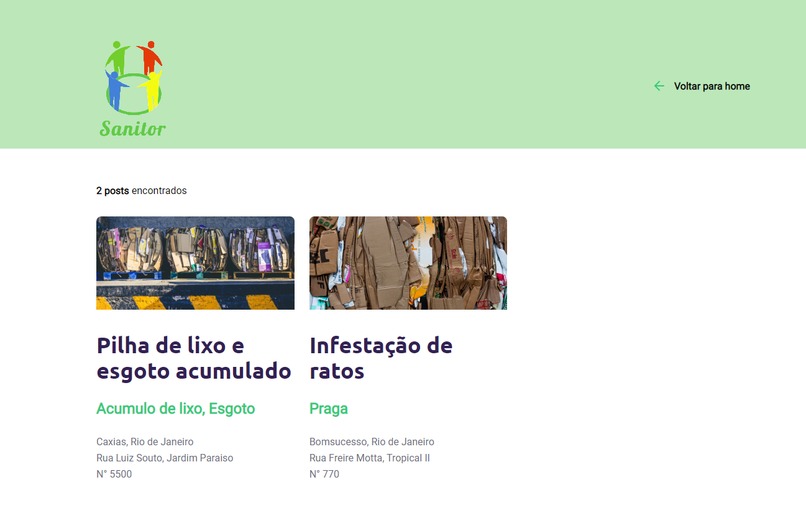
Task: Go back via Voltar para home link
Action: (711, 86)
